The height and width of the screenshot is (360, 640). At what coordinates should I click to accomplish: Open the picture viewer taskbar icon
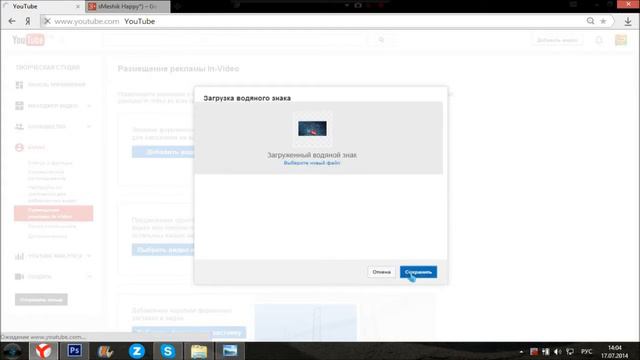[x=230, y=351]
